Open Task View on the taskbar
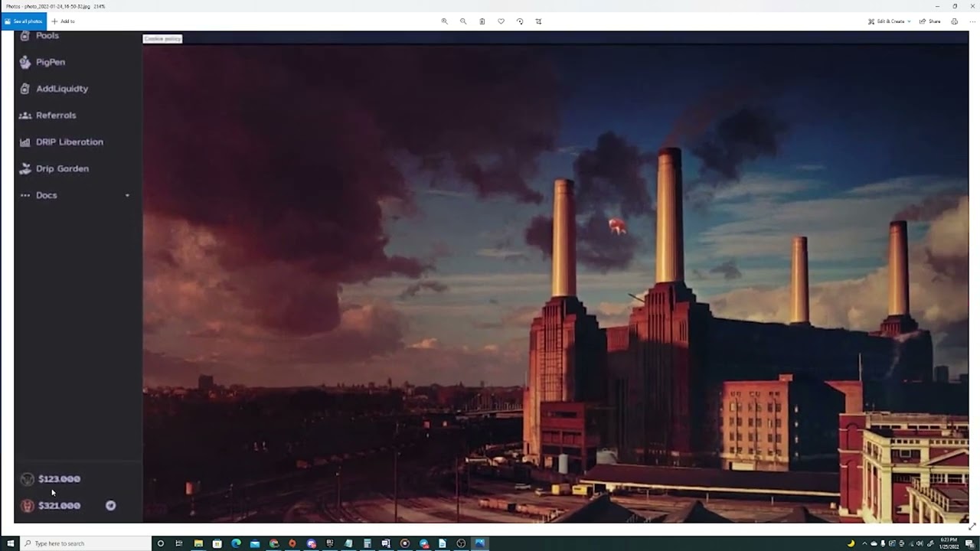The image size is (980, 551). tap(179, 543)
